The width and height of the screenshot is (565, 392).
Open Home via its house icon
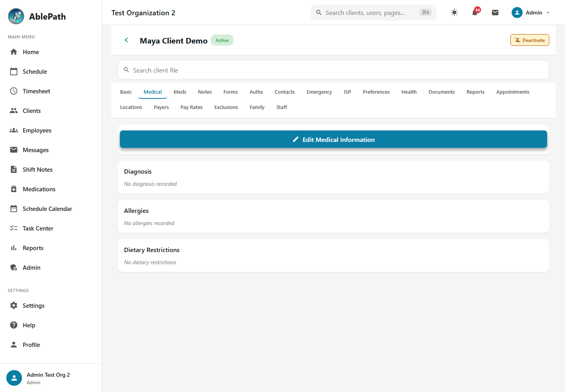[14, 52]
